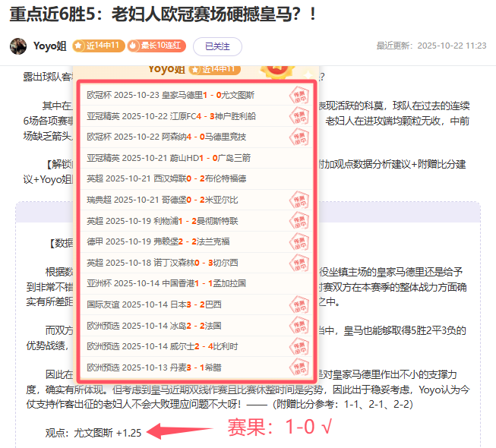496x448 pixels.
Task: Open the 威尔士 vs 比利时 match entry
Action: (x=164, y=346)
